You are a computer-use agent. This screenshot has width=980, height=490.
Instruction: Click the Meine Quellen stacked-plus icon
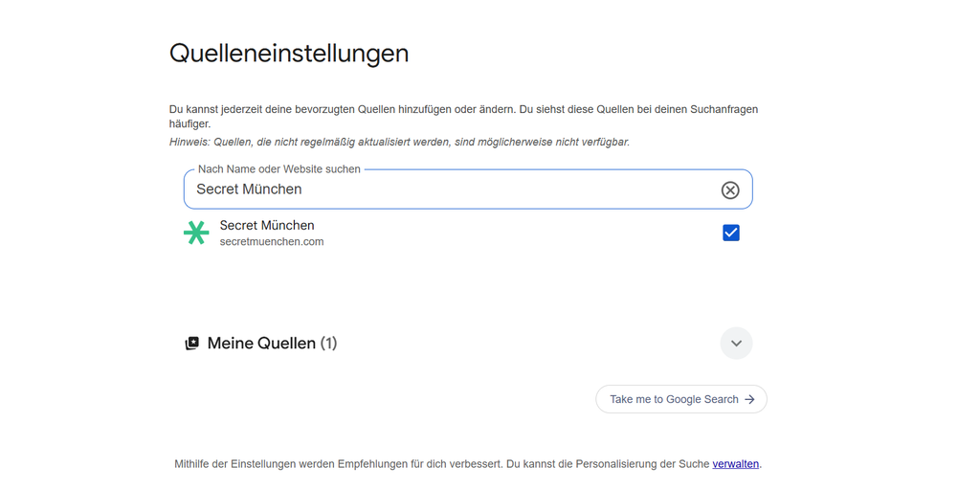click(191, 344)
